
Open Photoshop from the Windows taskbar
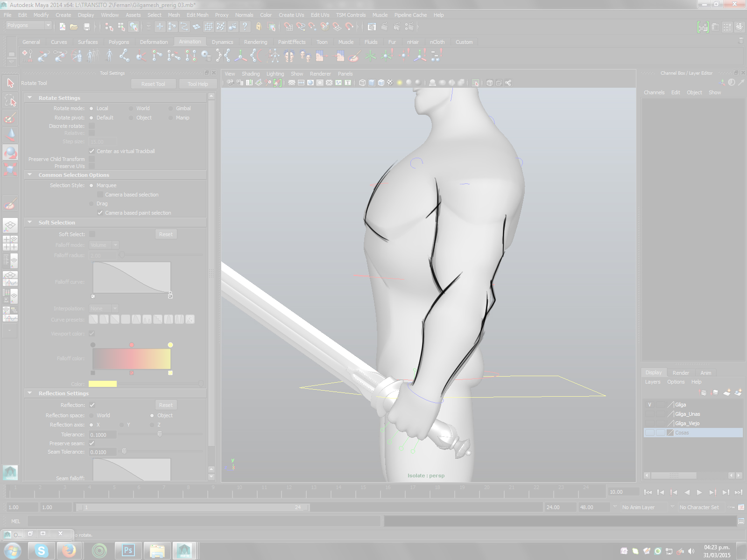coord(127,551)
